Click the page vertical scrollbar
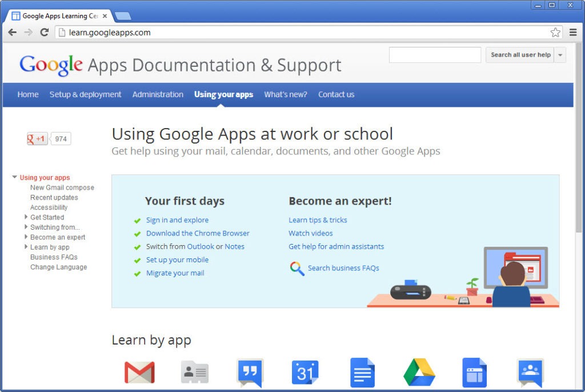 [x=579, y=138]
